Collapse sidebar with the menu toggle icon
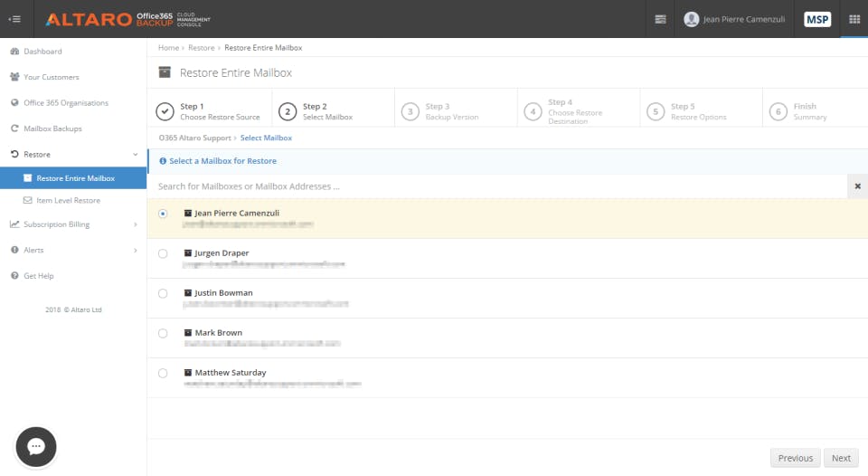Viewport: 868px width, 476px height. tap(15, 19)
